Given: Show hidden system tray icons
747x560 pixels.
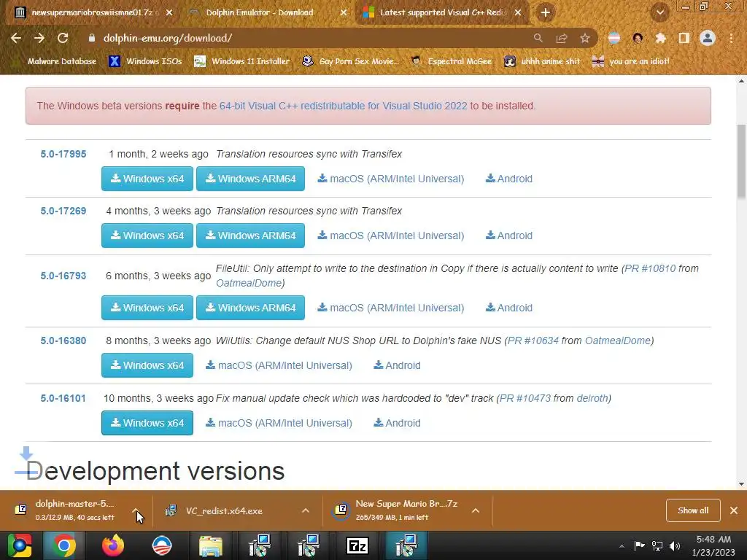Looking at the screenshot, I should (622, 546).
